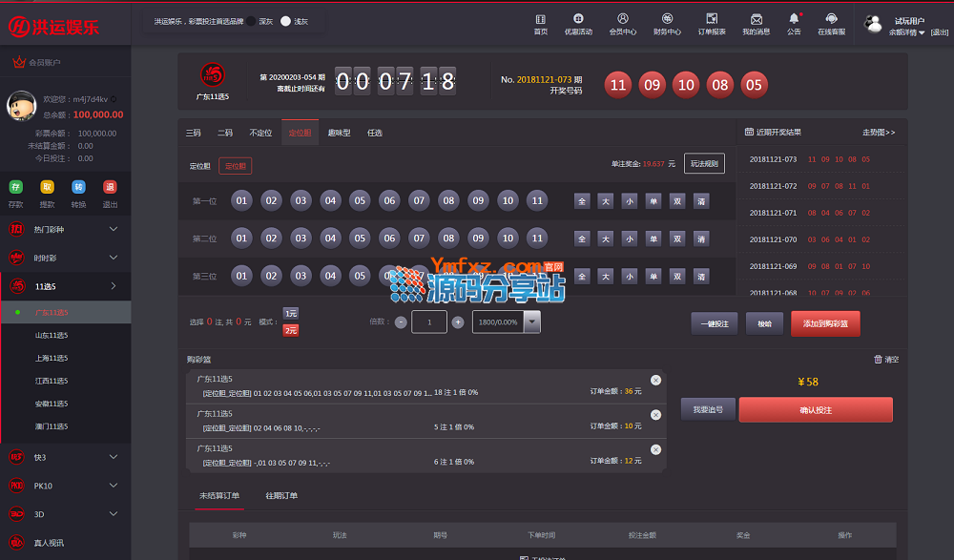954x560 pixels.
Task: Open 我的消息 envelope icon
Action: pos(756,19)
